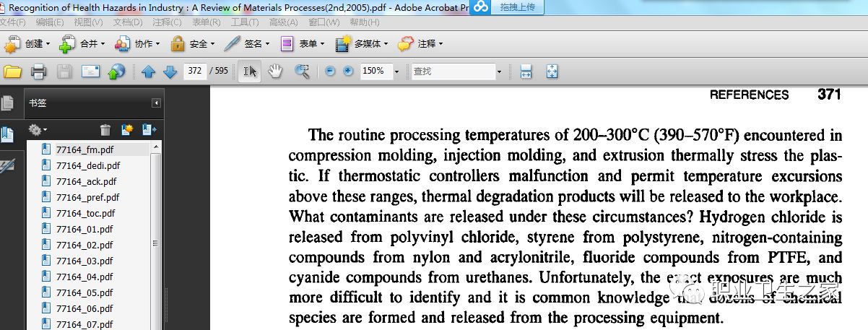Viewport: 868px width, 330px height.
Task: Open the 150% zoom level dropdown arrow
Action: click(396, 71)
